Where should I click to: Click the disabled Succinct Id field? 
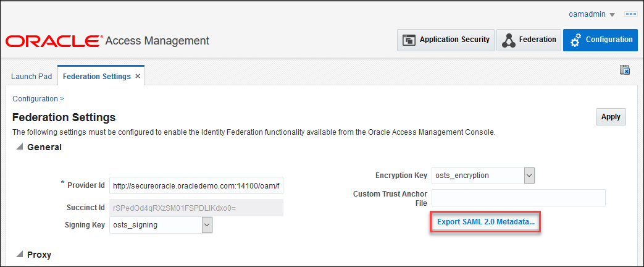pos(196,207)
